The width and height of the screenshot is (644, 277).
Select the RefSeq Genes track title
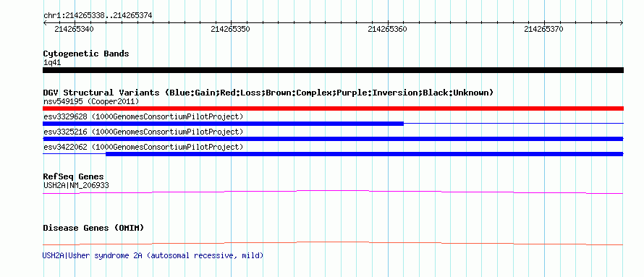pyautogui.click(x=74, y=177)
